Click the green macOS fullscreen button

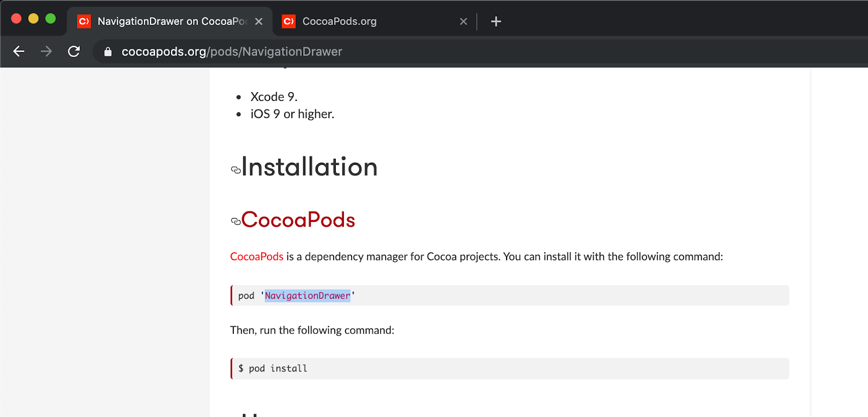click(50, 19)
